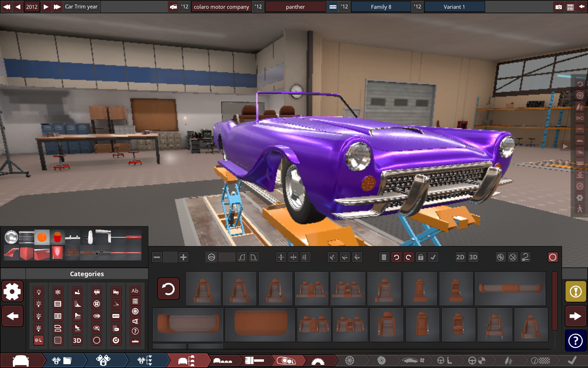
Task: Open the headlight fixtures tab
Action: (286, 360)
